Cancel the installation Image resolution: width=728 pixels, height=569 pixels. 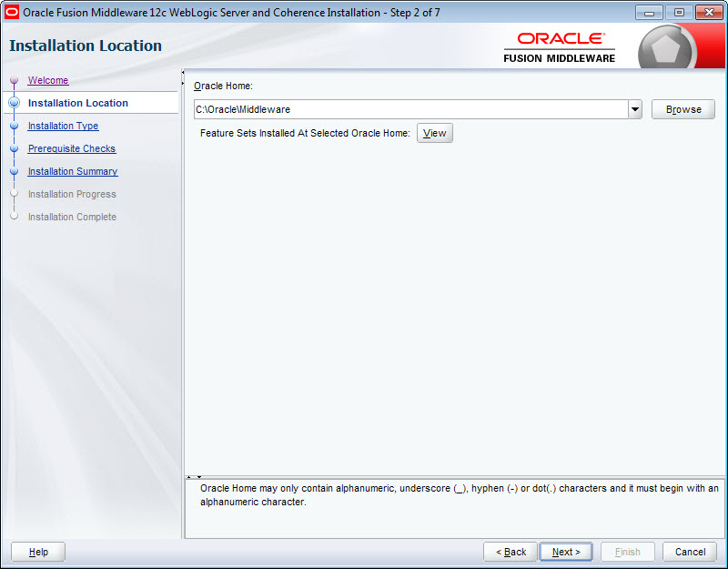click(x=690, y=552)
